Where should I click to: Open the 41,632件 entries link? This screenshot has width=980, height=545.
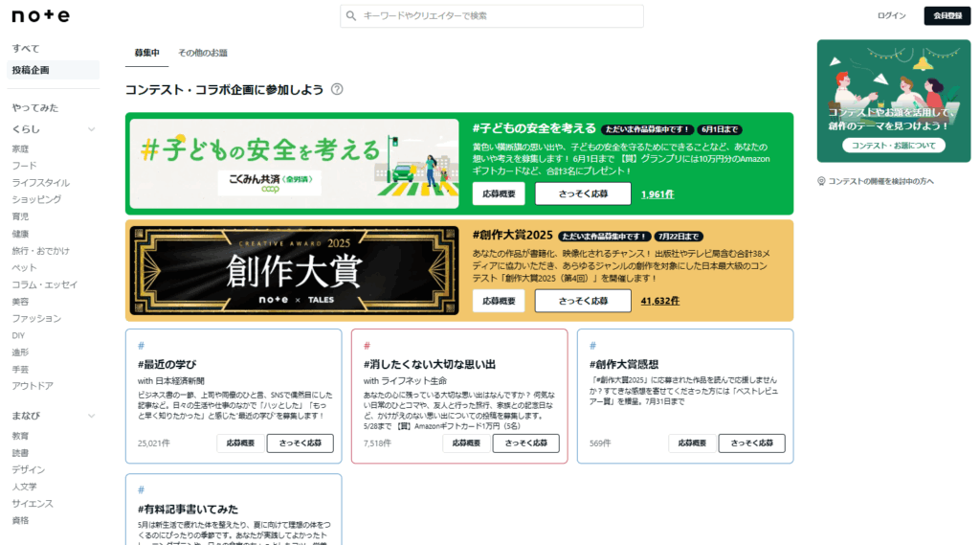[660, 301]
